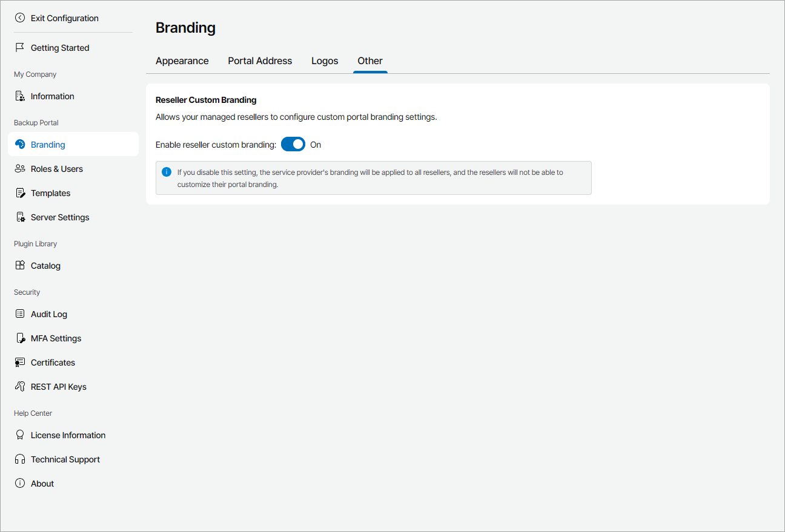785x532 pixels.
Task: Click the Audit Log list icon
Action: tap(20, 314)
